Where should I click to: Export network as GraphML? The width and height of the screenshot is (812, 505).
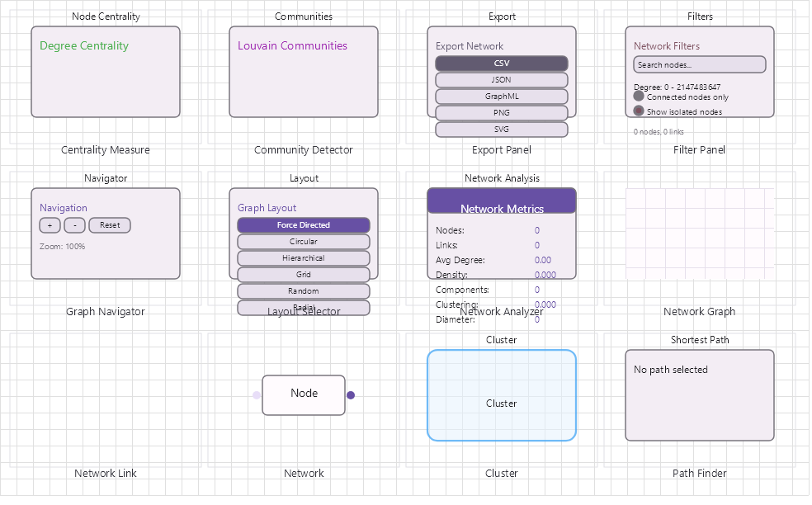[x=501, y=97]
